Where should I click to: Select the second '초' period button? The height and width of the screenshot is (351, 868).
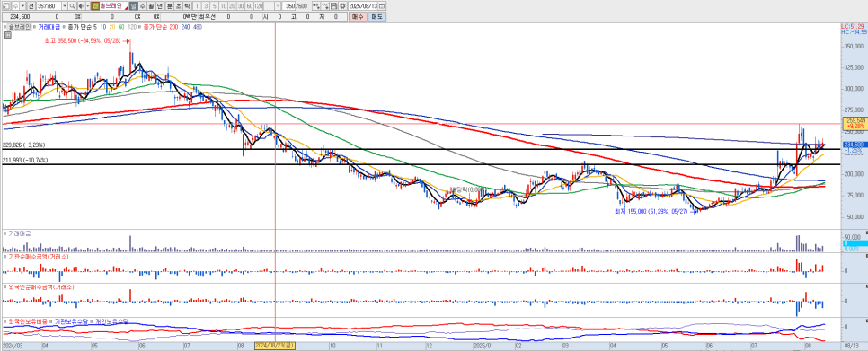(x=178, y=5)
